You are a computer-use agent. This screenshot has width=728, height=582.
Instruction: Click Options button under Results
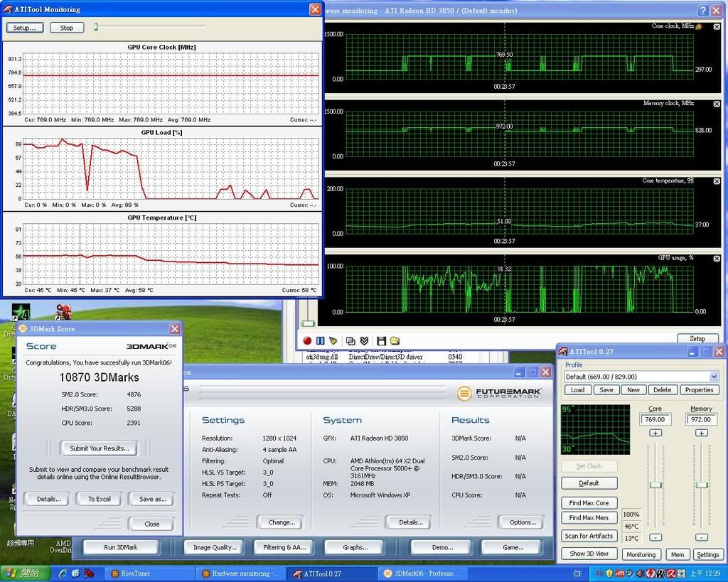(x=523, y=522)
